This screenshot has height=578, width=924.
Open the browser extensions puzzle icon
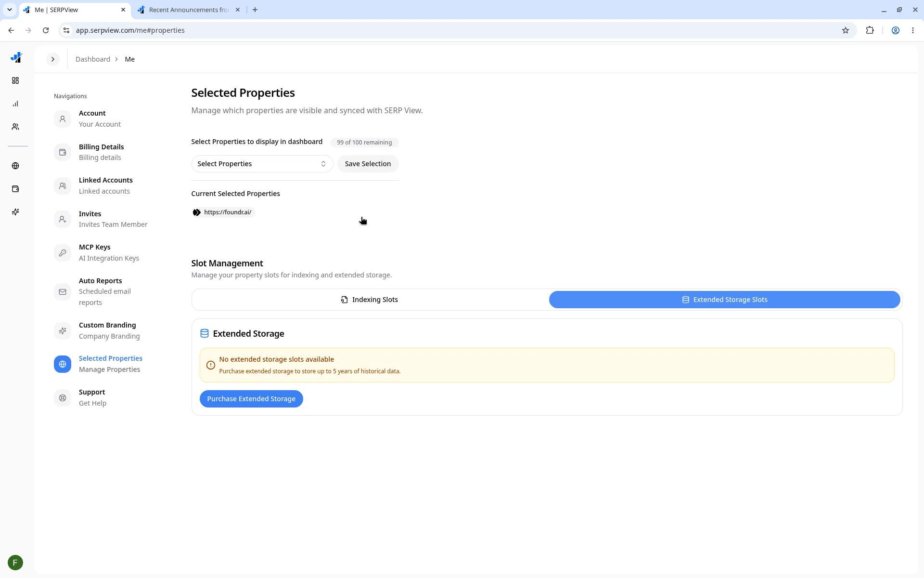click(x=870, y=30)
